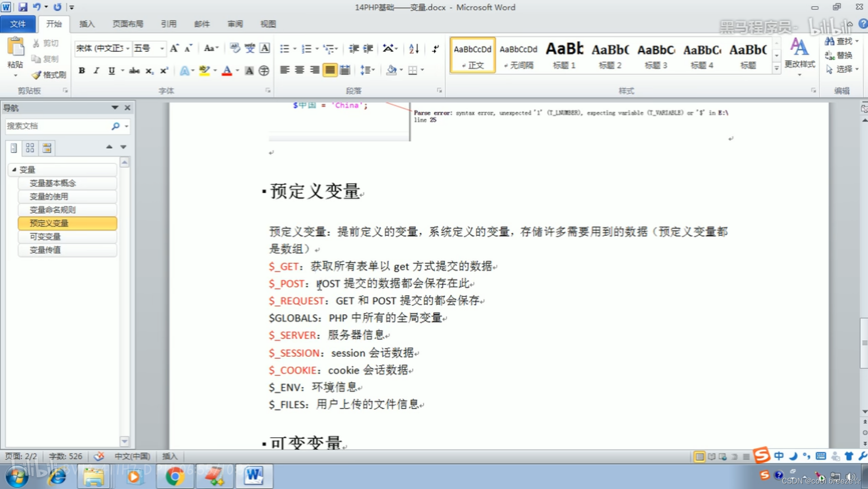The height and width of the screenshot is (489, 868).
Task: Click the Sort icon
Action: (x=414, y=48)
